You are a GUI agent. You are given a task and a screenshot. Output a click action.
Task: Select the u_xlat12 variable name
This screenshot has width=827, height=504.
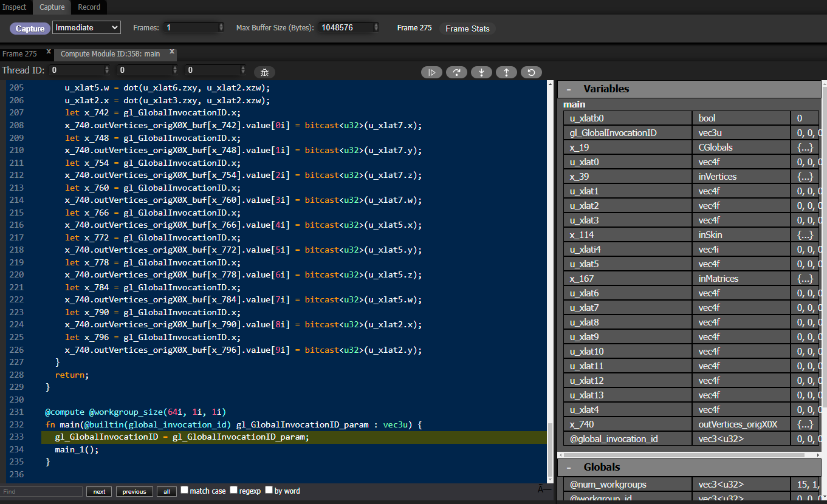(586, 381)
